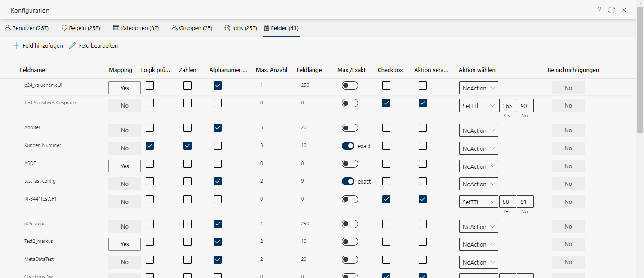Open the SetTTl dropdown for Test Sensitives Gespräch
644x278 pixels.
click(x=478, y=106)
